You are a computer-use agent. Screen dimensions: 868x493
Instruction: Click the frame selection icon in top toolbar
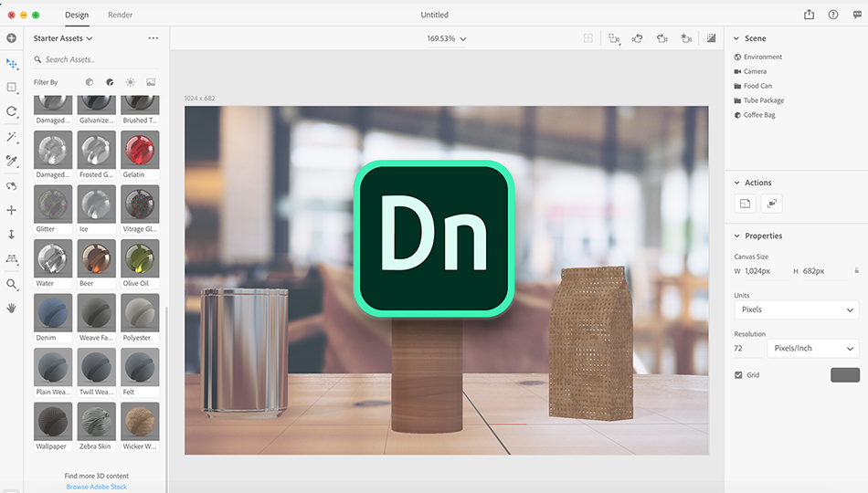(587, 38)
